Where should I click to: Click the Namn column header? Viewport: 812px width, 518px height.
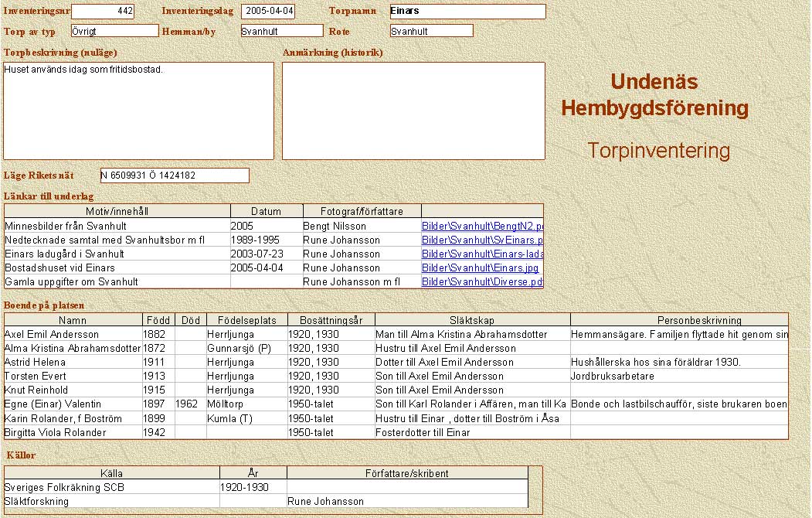tap(73, 320)
